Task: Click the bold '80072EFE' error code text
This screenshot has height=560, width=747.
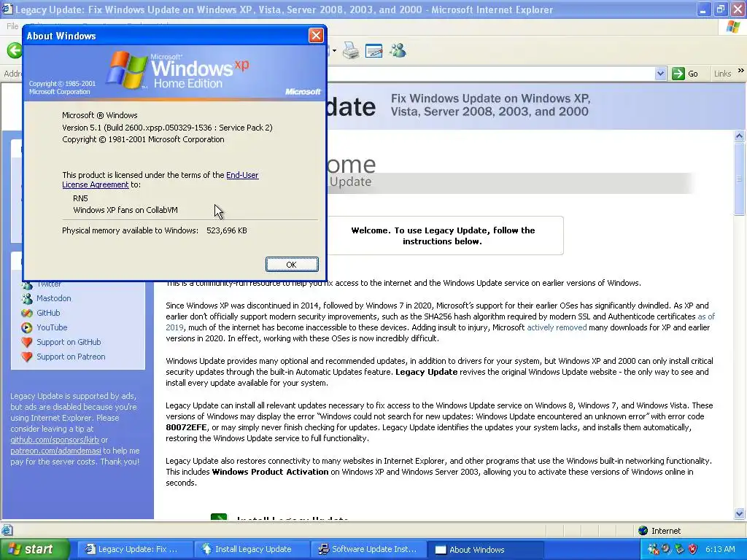Action: pos(186,427)
